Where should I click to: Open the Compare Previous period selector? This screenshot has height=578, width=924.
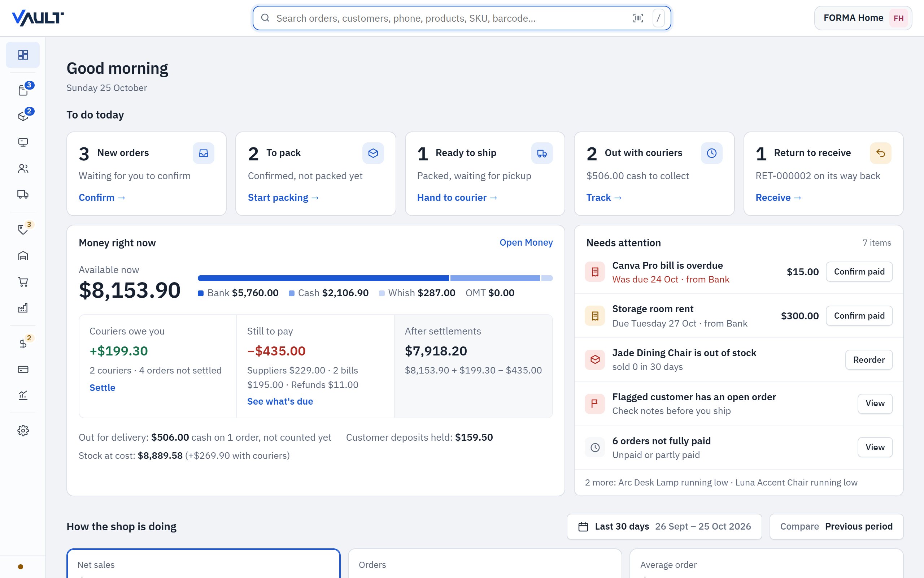836,527
